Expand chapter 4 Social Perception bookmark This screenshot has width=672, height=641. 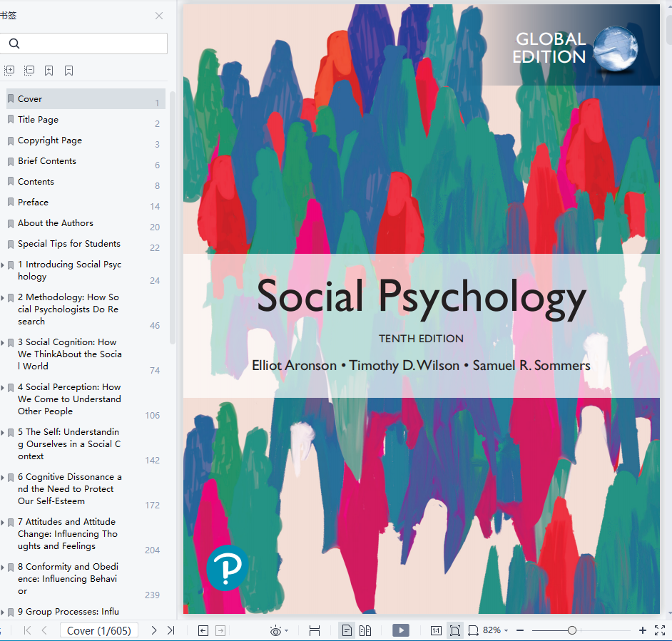pyautogui.click(x=3, y=388)
